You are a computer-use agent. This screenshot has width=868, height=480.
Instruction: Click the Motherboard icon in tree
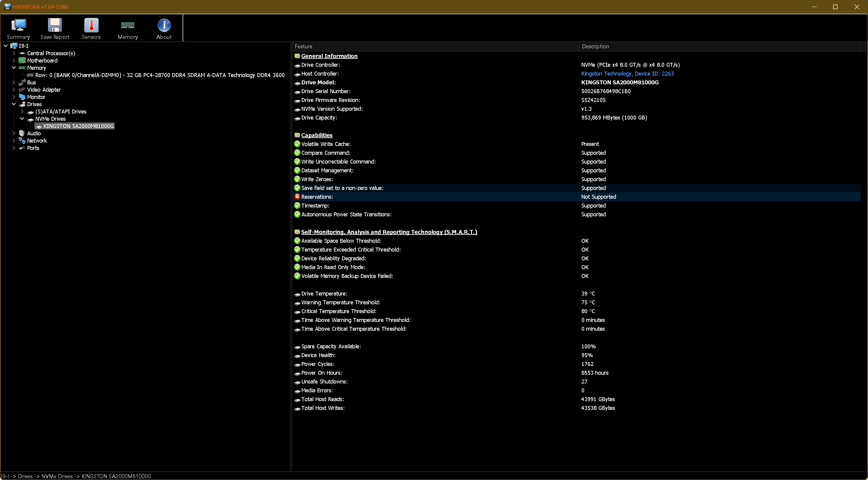point(22,61)
